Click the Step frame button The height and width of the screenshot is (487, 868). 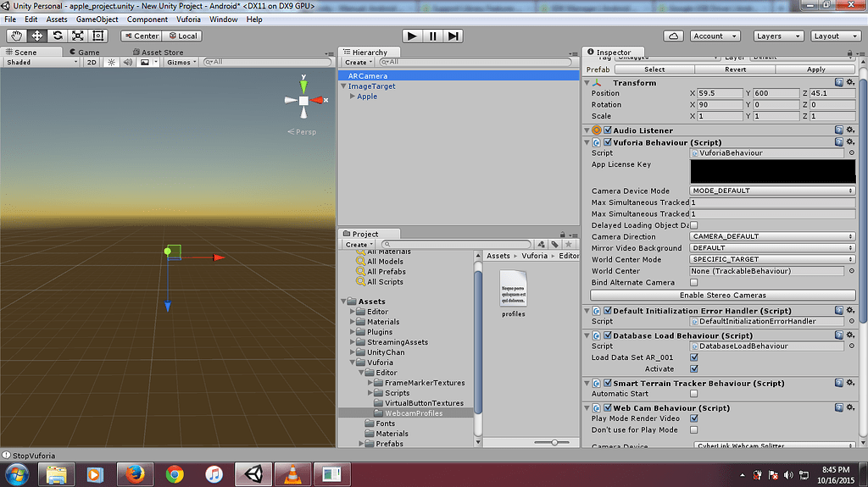[x=453, y=36]
